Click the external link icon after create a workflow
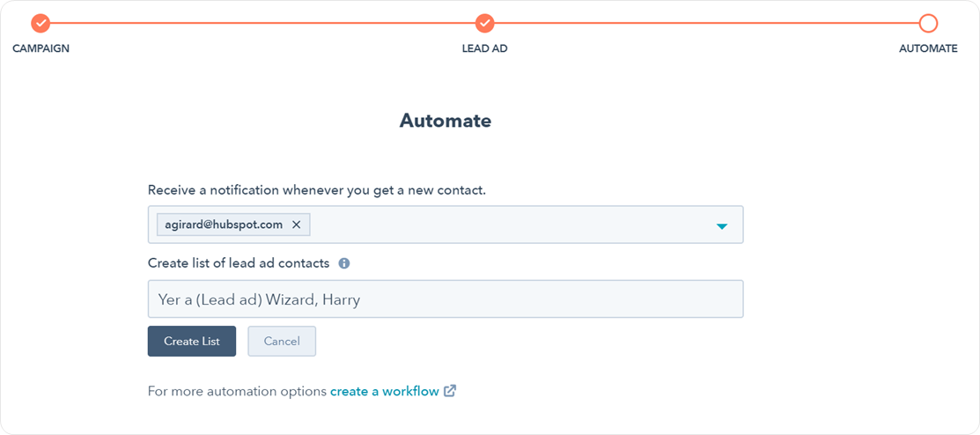The height and width of the screenshot is (435, 980). 450,391
